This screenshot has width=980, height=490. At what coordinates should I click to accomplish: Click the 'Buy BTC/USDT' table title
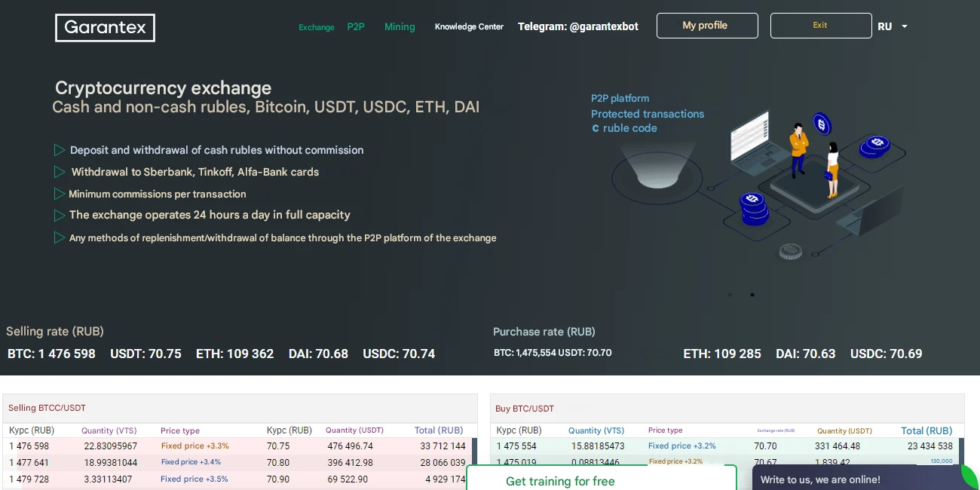point(525,409)
